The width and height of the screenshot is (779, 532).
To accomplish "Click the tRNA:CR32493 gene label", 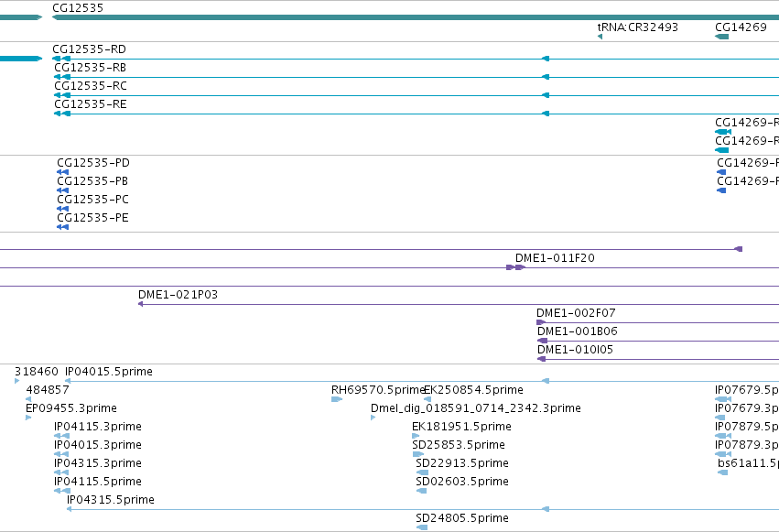I will 637,27.
